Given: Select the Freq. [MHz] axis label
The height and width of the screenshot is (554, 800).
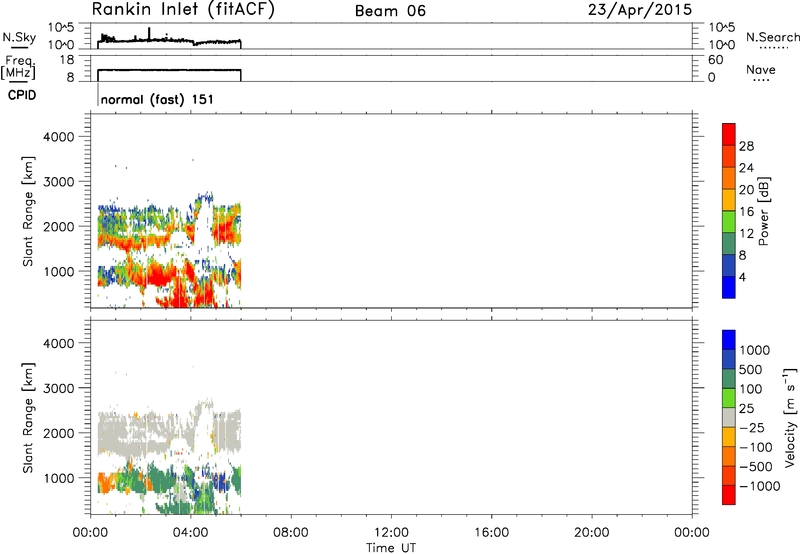Looking at the screenshot, I should [18, 68].
